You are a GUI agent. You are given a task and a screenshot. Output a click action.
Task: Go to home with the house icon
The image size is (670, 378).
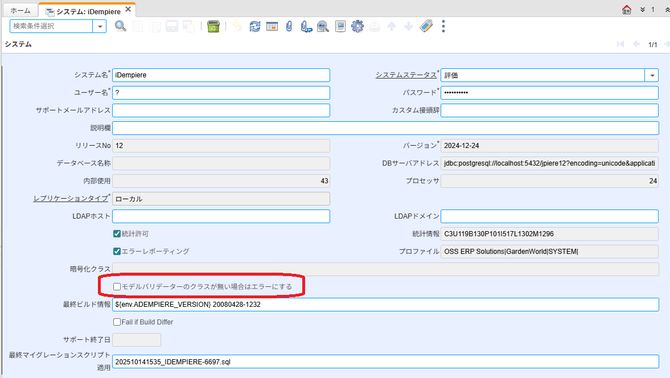click(x=626, y=9)
